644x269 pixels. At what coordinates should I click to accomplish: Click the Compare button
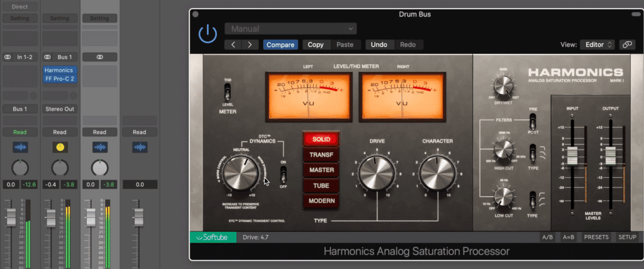(x=280, y=45)
